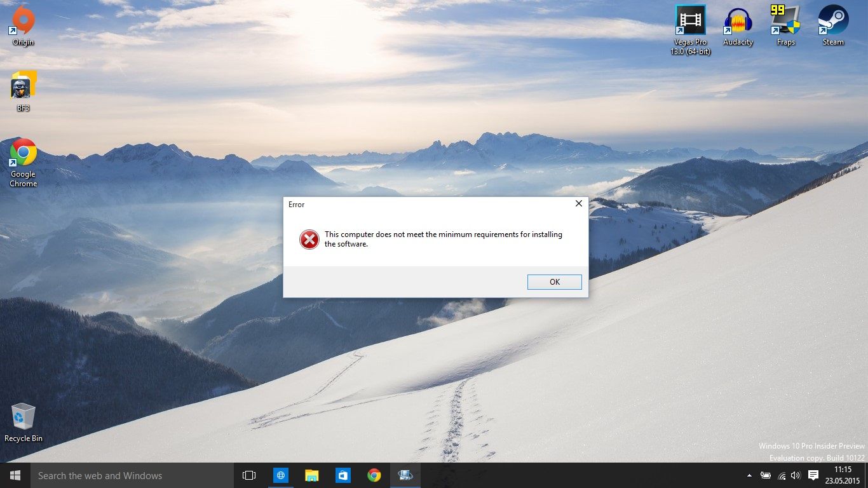The height and width of the screenshot is (488, 868).
Task: Click the search the web and Windows box
Action: click(127, 475)
